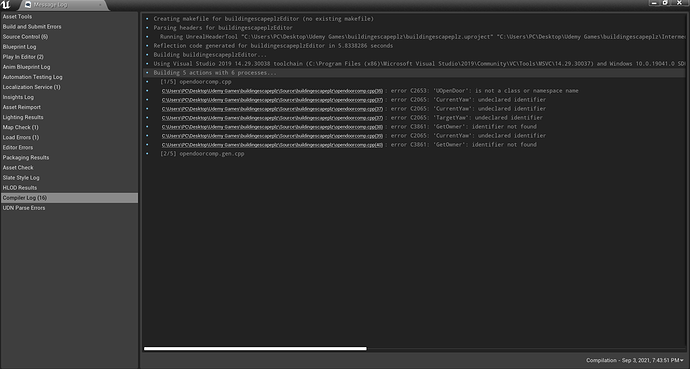Open opendoorcomp.cpp link for 'UOpenDoor' C2653 error
The image size is (690, 369).
[x=272, y=91]
